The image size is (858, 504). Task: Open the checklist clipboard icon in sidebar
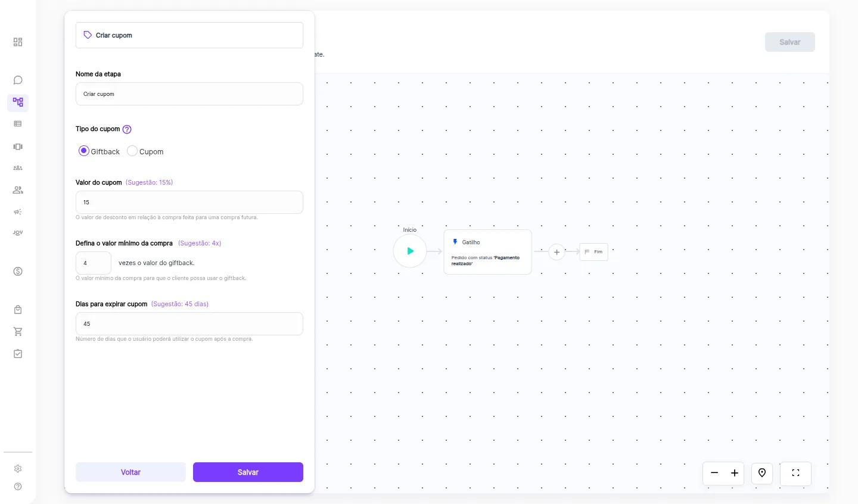tap(18, 353)
